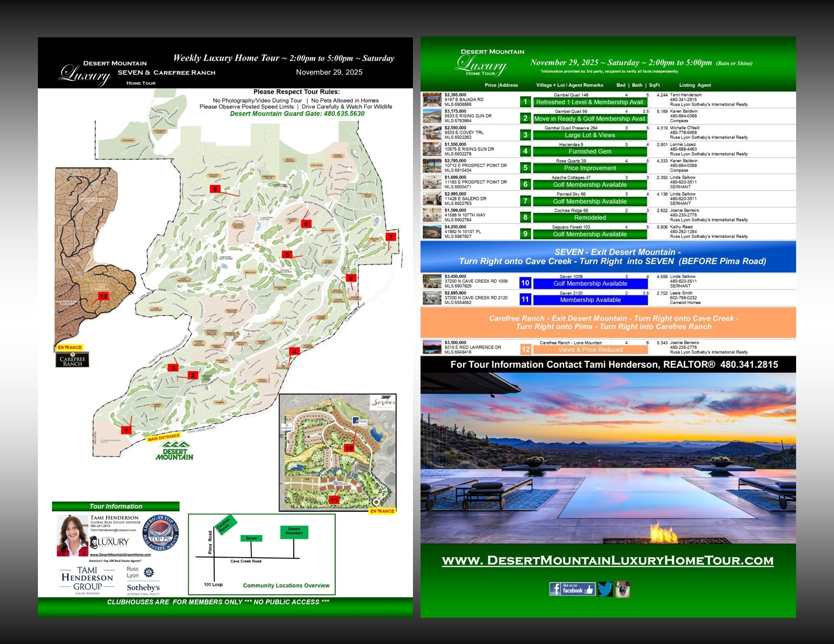Open the DesertMountainLuxuryHomeTour.com website link

pyautogui.click(x=608, y=561)
